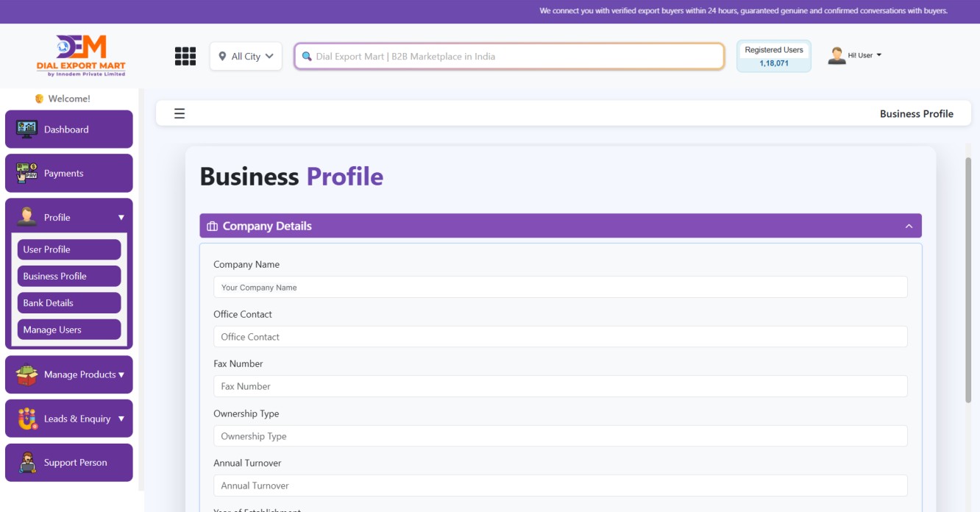Focus the marketplace search field

pyautogui.click(x=510, y=57)
